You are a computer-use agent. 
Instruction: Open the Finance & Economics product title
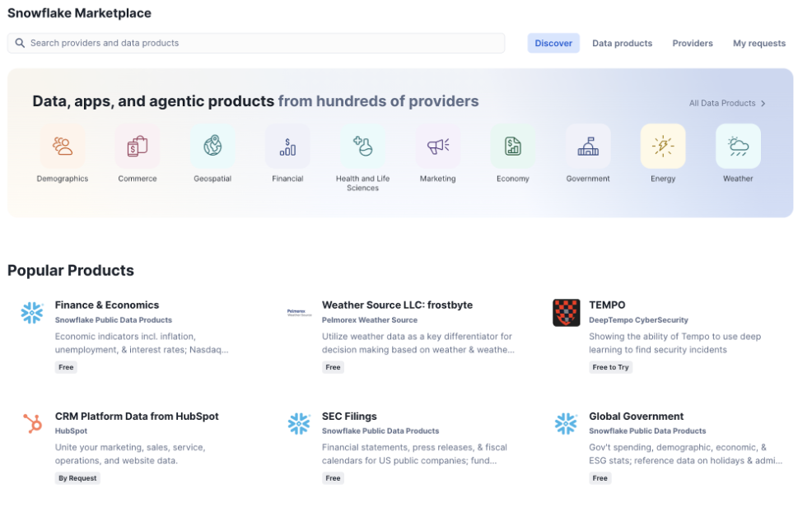(x=107, y=305)
